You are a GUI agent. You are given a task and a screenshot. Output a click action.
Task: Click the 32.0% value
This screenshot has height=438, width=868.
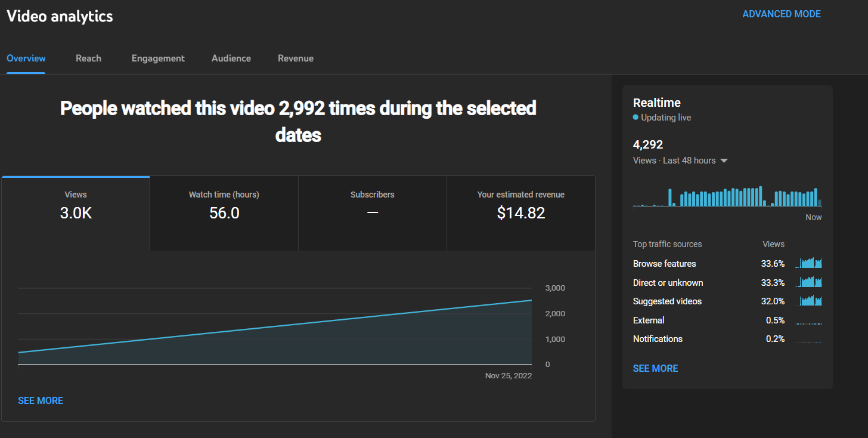773,301
